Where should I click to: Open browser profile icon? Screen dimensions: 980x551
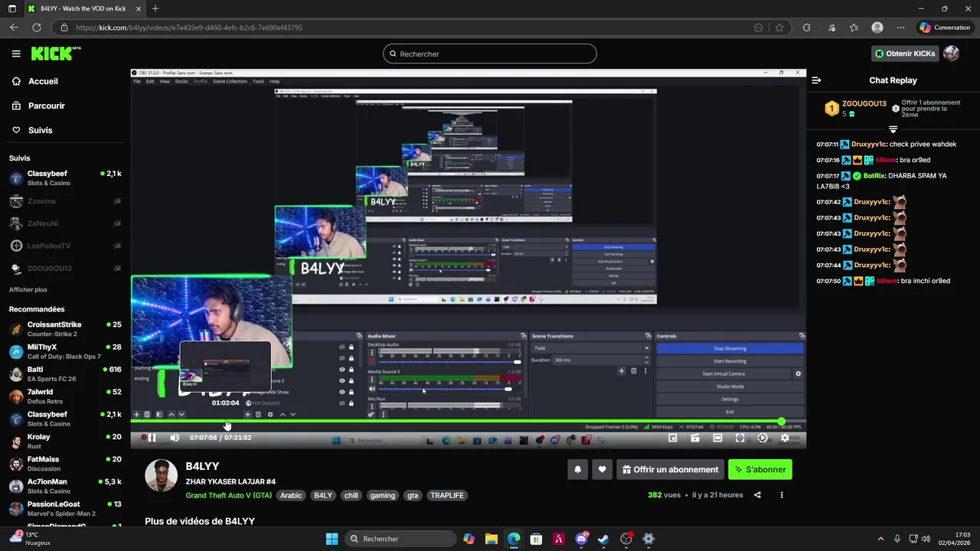coord(877,28)
